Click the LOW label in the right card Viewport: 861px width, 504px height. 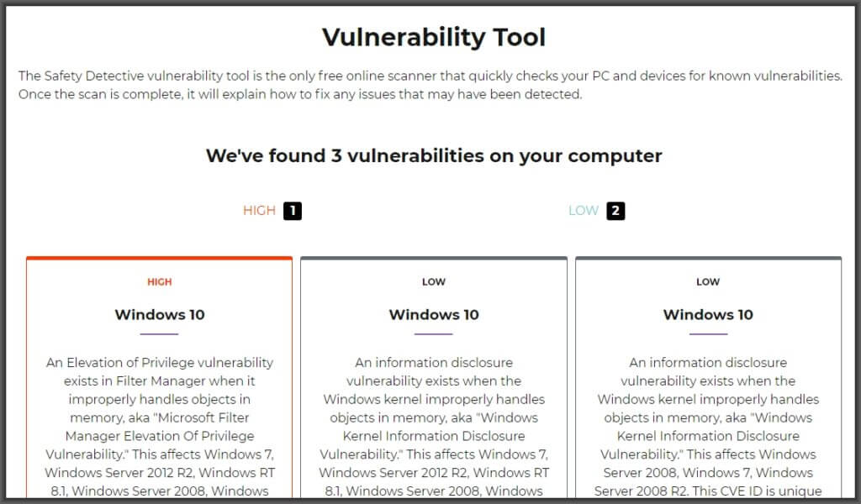pyautogui.click(x=708, y=282)
